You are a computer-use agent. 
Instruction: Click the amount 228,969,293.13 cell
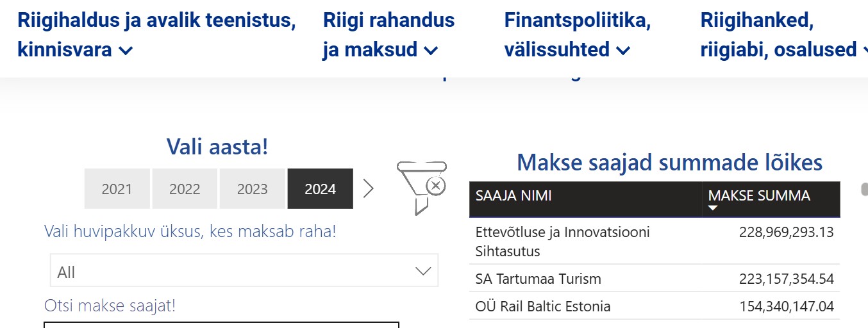pos(787,232)
